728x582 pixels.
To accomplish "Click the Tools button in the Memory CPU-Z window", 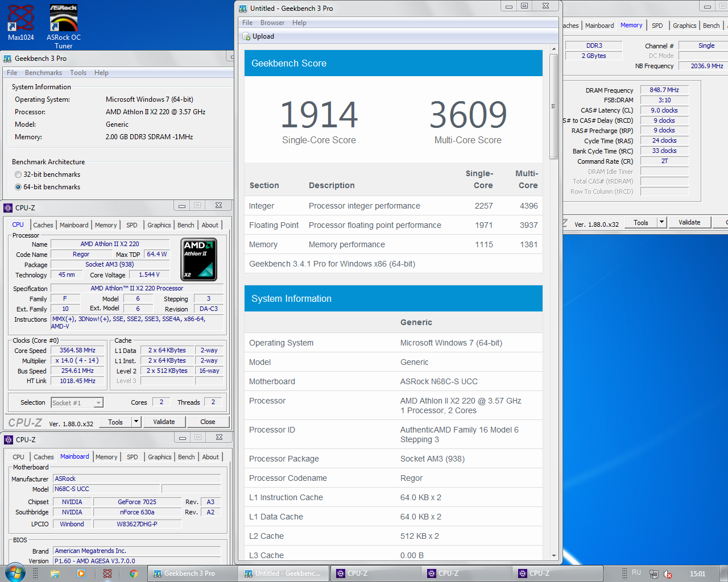I will (641, 222).
